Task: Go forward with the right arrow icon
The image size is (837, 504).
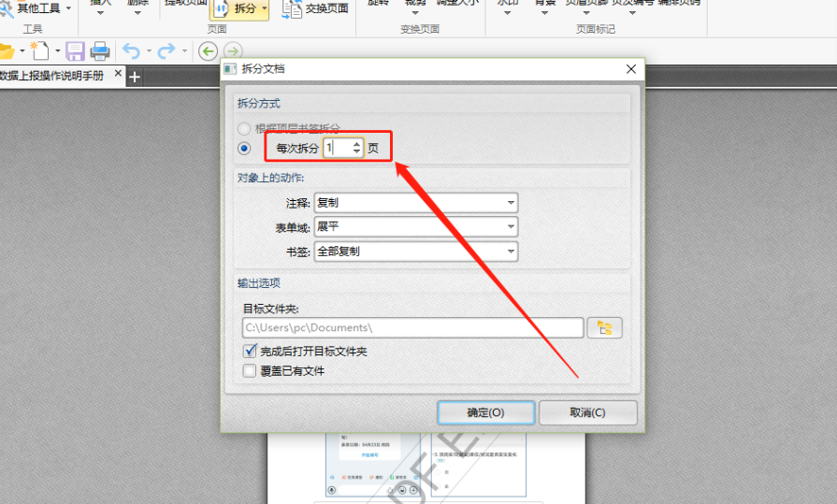Action: click(x=233, y=51)
